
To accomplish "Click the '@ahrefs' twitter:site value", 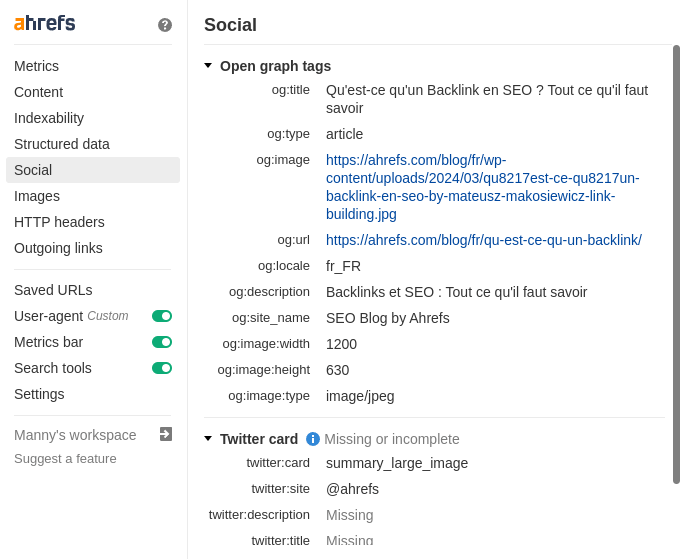I will 352,489.
